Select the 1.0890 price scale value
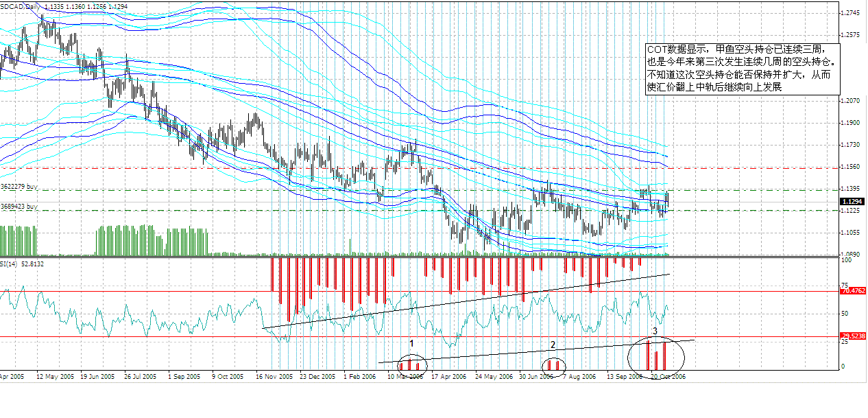 point(852,253)
